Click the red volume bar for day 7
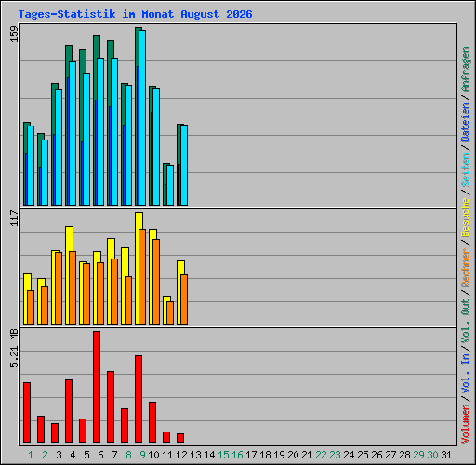476x465 pixels. click(111, 406)
